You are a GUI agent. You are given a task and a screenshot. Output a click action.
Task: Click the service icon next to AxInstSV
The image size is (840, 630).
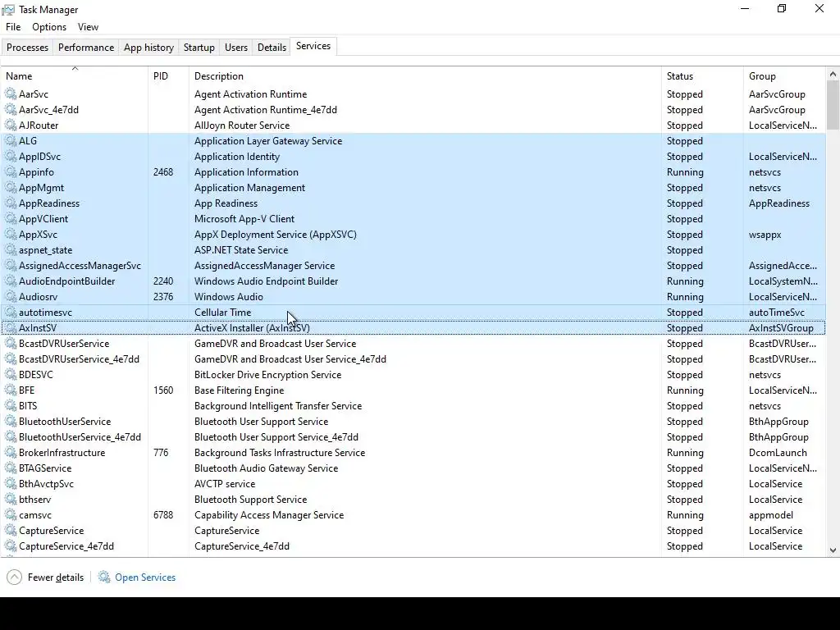click(11, 328)
